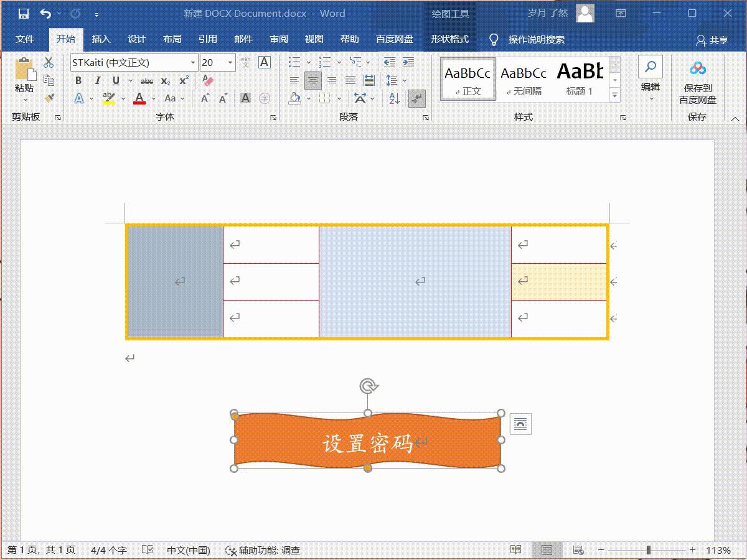
Task: Toggle Bold formatting
Action: (x=78, y=81)
